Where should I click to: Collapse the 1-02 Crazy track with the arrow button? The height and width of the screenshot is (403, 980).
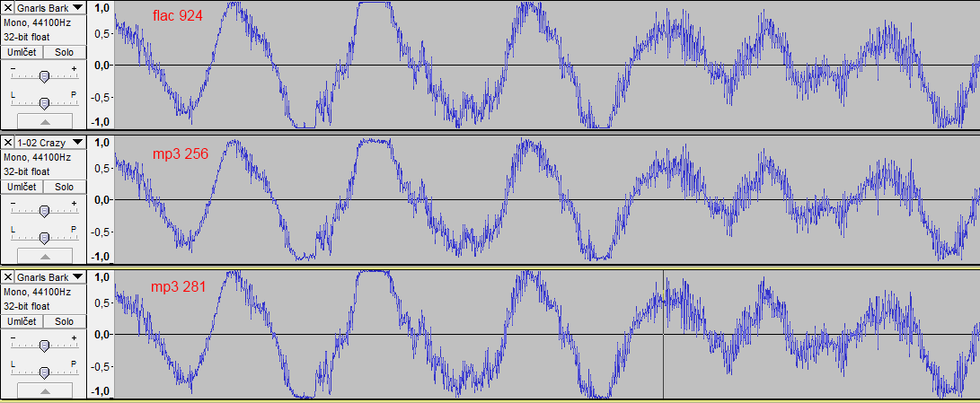coord(44,256)
